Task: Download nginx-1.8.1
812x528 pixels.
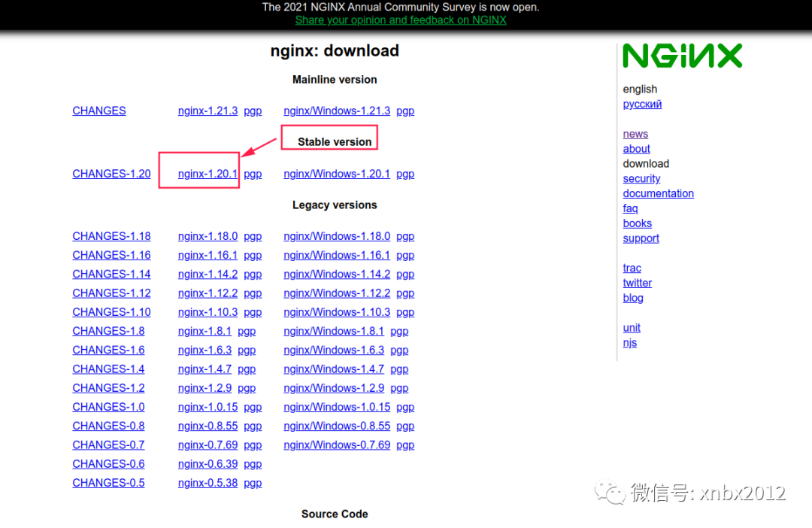Action: [x=205, y=331]
